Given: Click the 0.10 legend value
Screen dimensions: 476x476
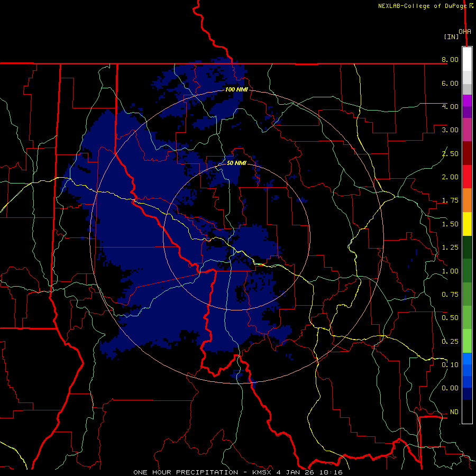Looking at the screenshot, I should (450, 365).
